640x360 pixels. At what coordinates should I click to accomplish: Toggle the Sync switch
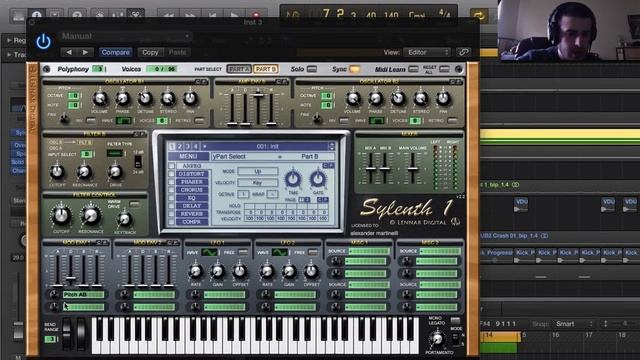click(x=355, y=69)
